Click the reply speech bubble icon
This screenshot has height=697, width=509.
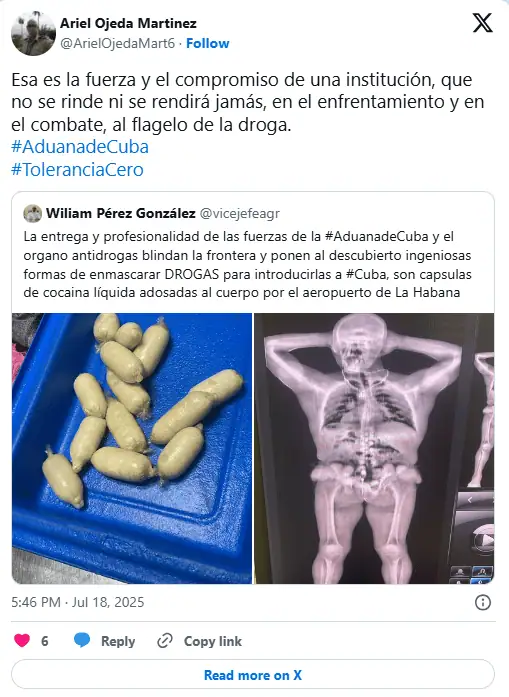[x=82, y=641]
